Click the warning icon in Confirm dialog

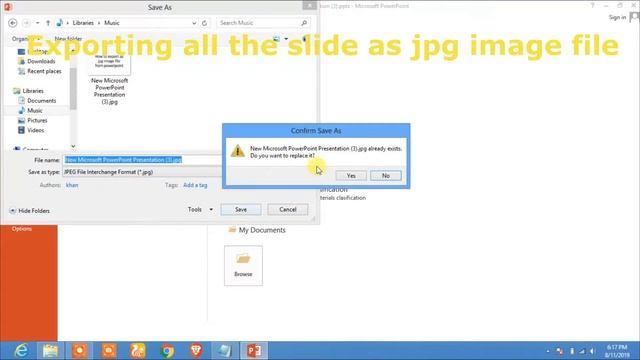click(x=238, y=151)
